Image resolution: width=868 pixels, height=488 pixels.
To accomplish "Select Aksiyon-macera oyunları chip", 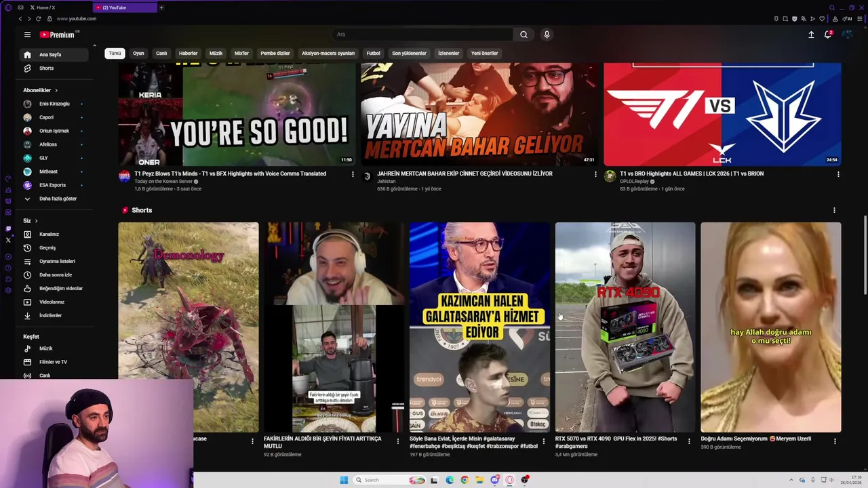I will (328, 53).
